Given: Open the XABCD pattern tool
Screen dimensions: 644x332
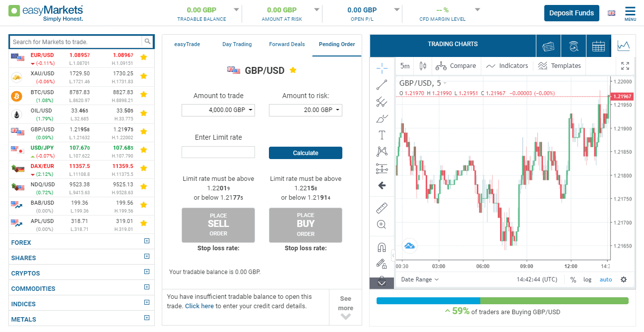Looking at the screenshot, I should [382, 151].
